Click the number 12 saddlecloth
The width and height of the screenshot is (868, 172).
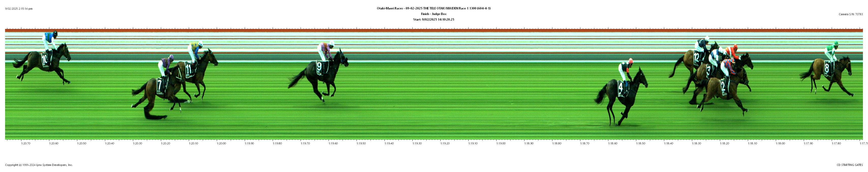tap(697, 58)
